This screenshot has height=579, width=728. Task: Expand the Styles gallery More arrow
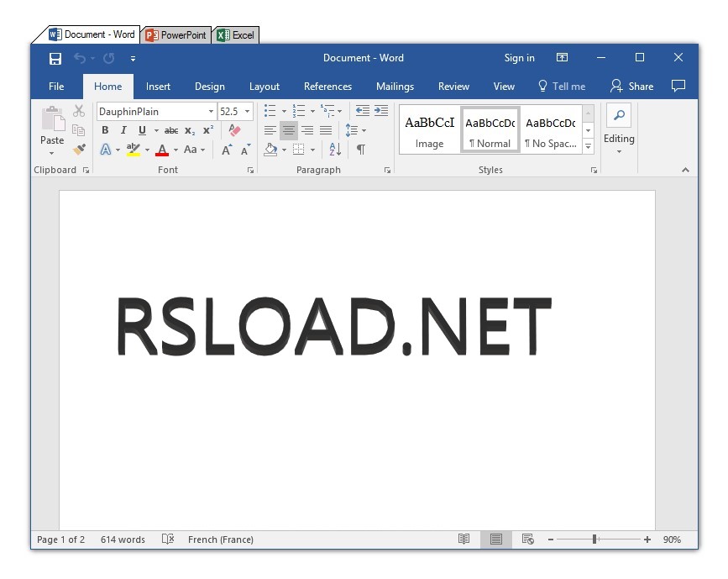(589, 147)
